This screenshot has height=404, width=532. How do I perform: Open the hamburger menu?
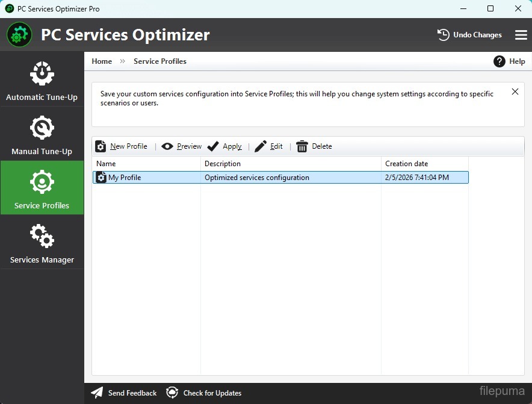(x=521, y=35)
